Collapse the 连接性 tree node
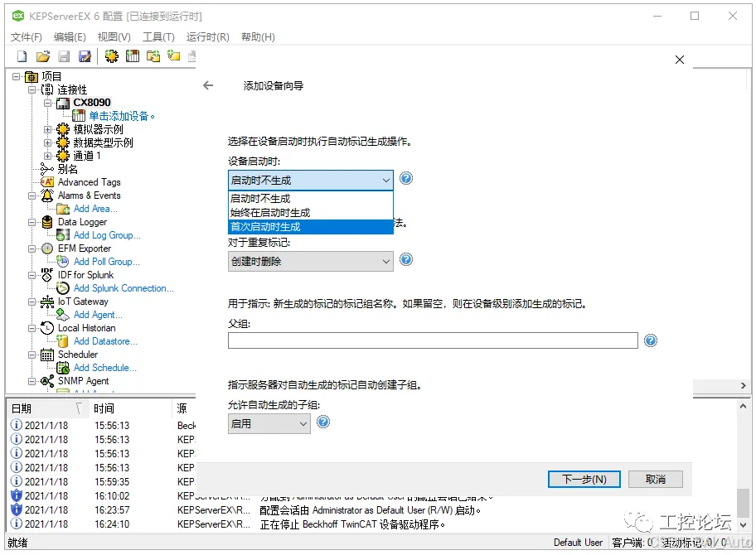 pos(31,89)
